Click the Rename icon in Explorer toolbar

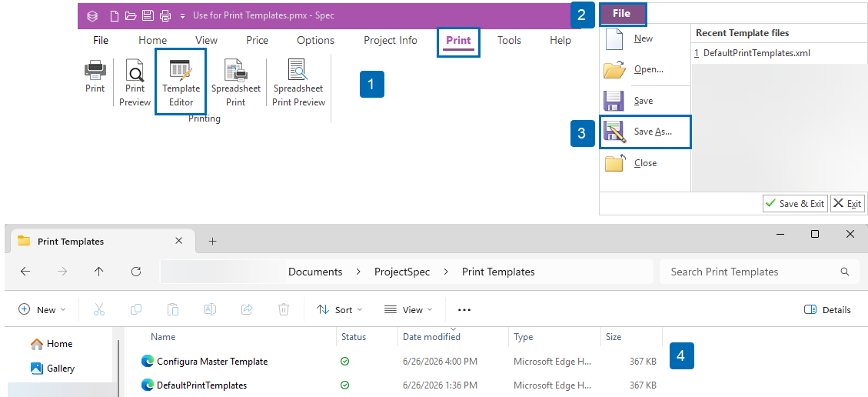(210, 309)
